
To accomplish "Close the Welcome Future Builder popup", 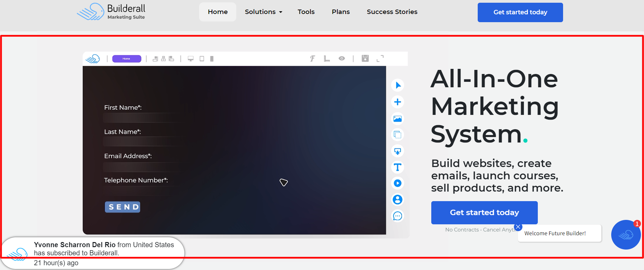I will click(x=518, y=227).
